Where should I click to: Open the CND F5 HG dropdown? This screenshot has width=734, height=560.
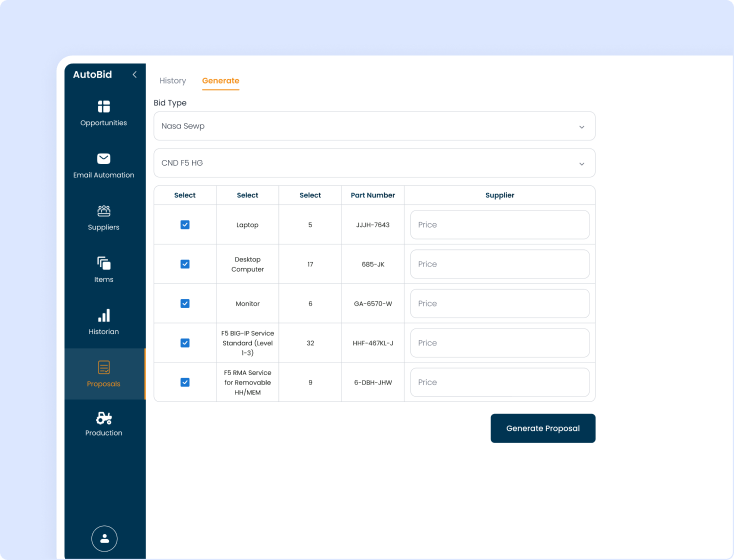[374, 163]
